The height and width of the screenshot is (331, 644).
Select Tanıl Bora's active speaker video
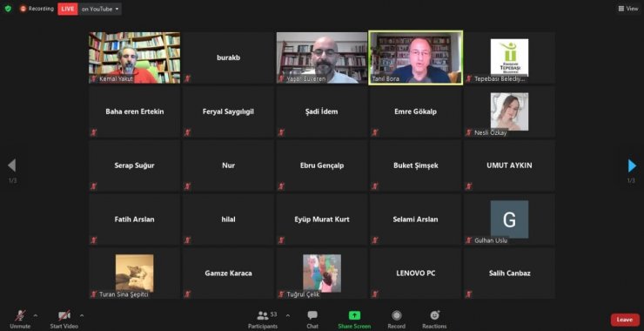tap(416, 58)
